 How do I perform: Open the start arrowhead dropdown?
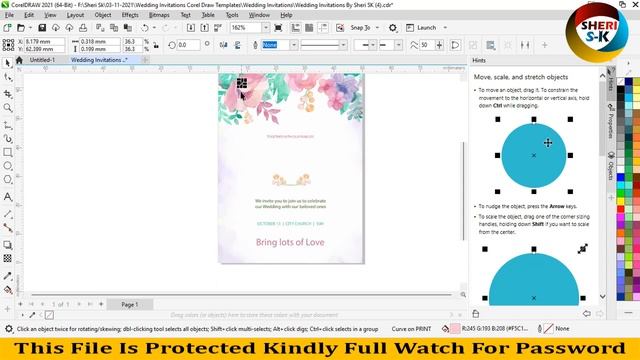(372, 45)
